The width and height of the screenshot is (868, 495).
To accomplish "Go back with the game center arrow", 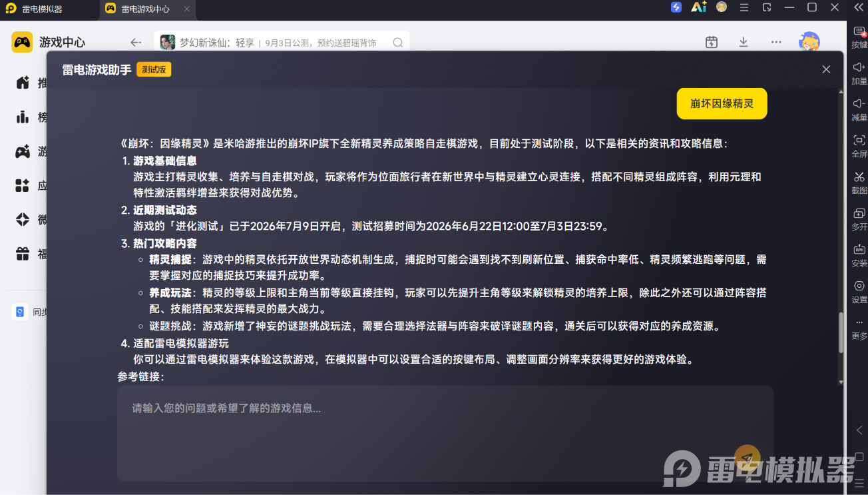I will click(136, 43).
